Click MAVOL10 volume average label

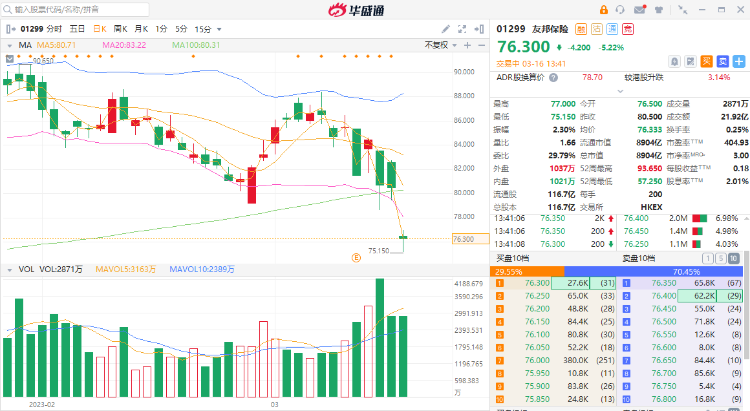coord(202,269)
